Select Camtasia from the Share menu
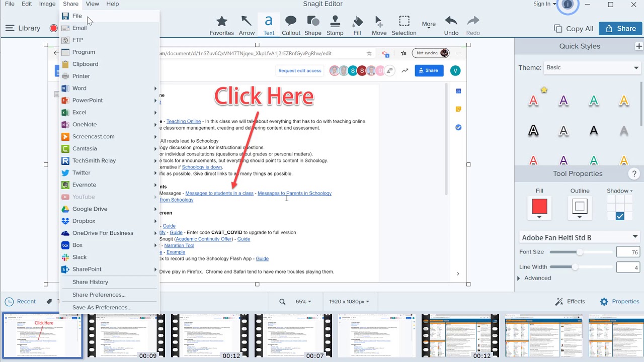The width and height of the screenshot is (644, 362). tap(110, 149)
